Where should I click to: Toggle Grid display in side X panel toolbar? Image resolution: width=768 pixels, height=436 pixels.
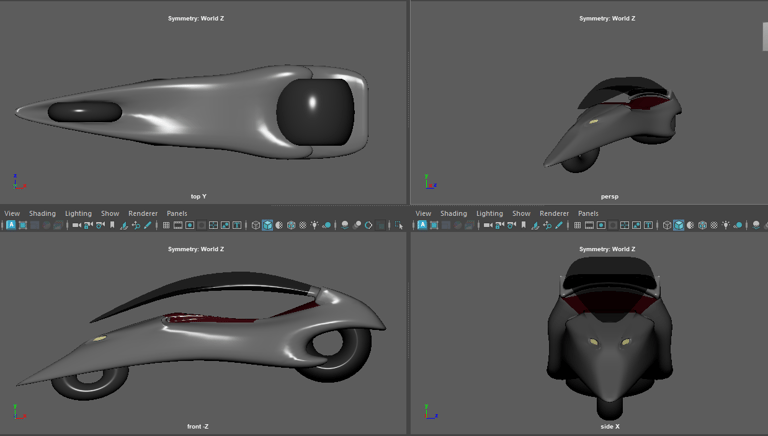[577, 225]
